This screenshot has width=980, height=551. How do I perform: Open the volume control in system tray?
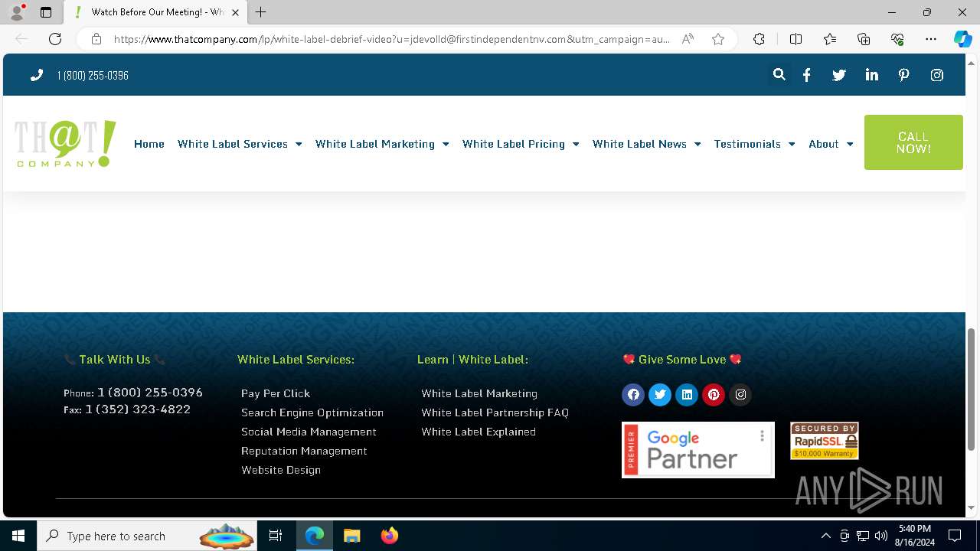[881, 536]
